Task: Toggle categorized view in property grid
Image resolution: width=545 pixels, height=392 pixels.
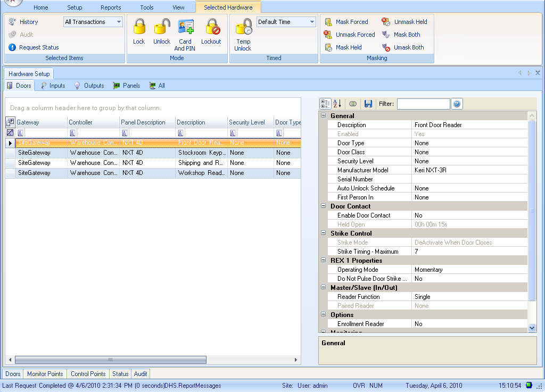Action: tap(325, 104)
